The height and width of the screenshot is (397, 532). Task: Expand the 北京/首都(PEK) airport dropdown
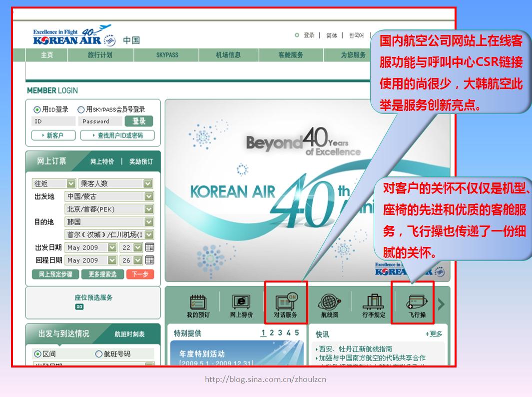tap(109, 209)
